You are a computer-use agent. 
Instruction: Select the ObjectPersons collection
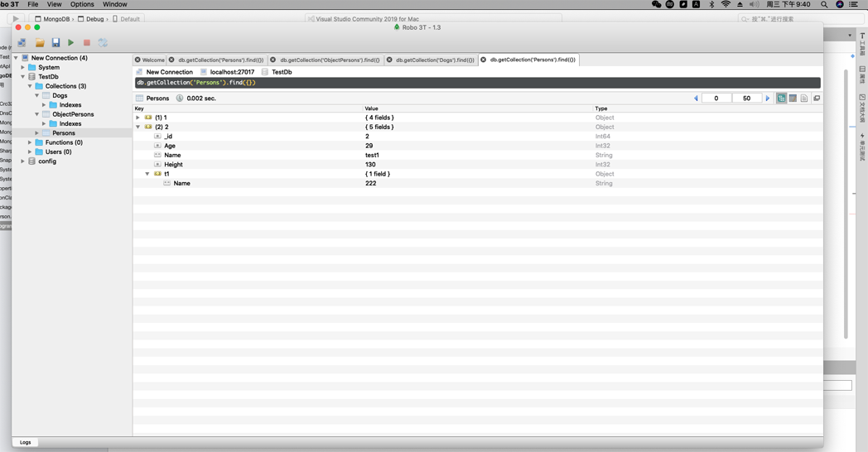pos(73,114)
